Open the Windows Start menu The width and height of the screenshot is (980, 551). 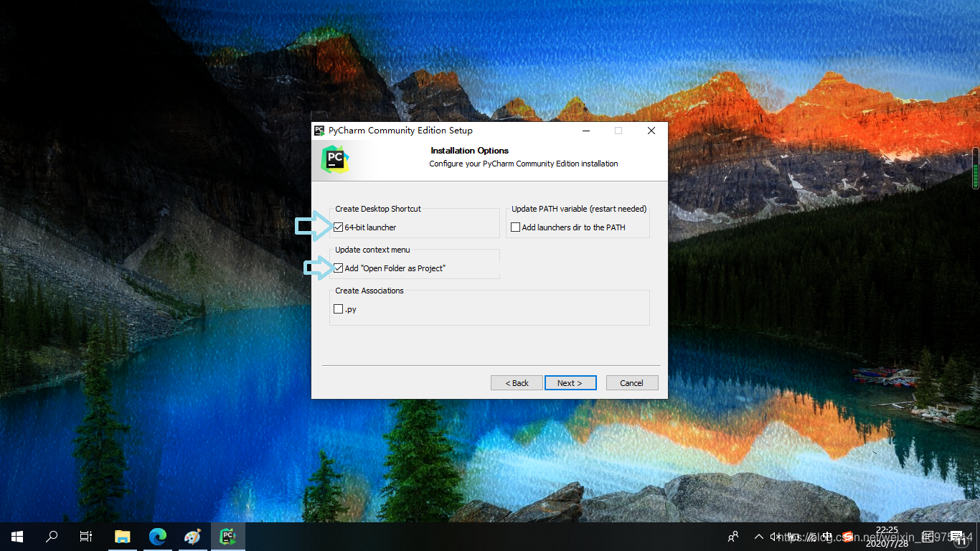[17, 537]
